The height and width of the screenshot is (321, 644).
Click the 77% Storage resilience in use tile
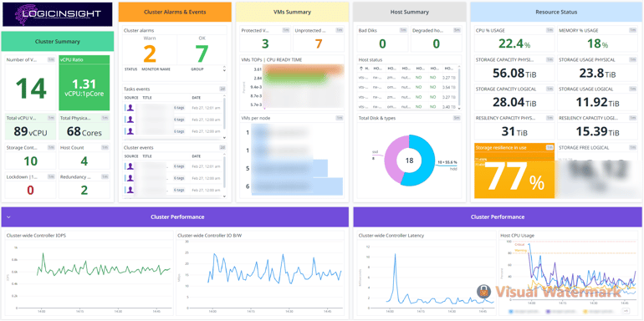click(x=514, y=171)
